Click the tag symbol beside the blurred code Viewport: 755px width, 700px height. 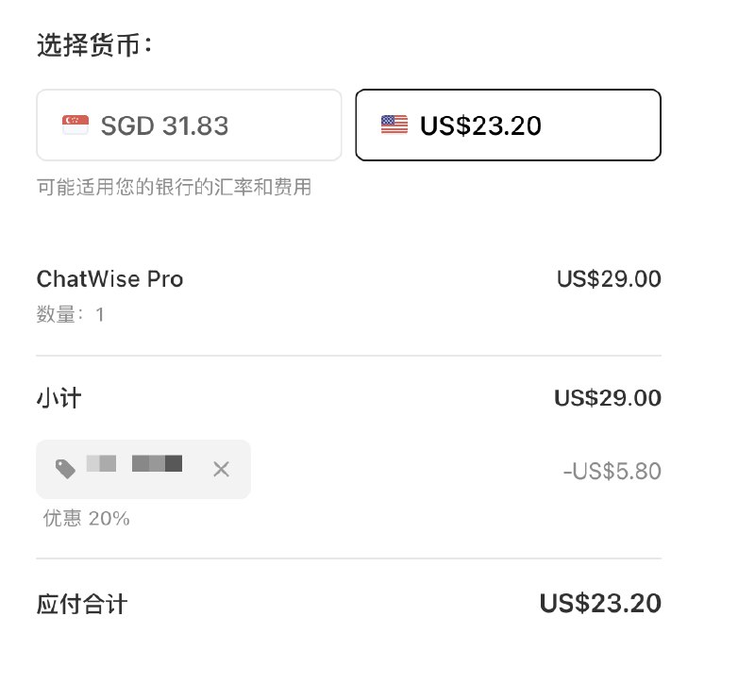click(64, 469)
